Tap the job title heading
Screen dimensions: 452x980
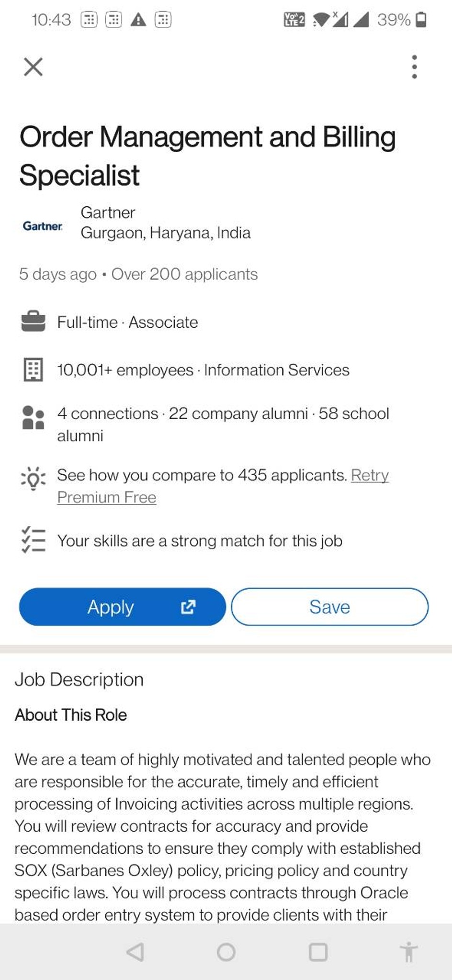[207, 156]
